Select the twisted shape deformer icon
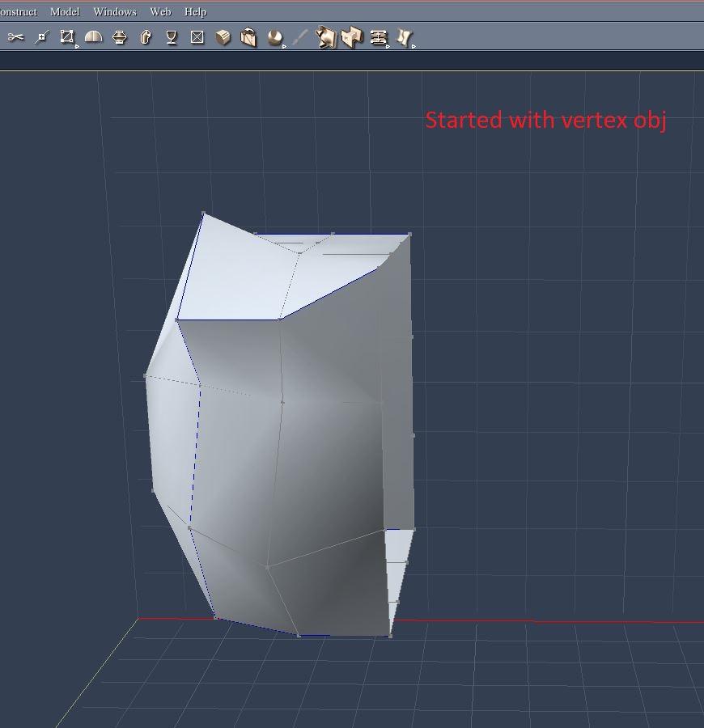 [325, 37]
